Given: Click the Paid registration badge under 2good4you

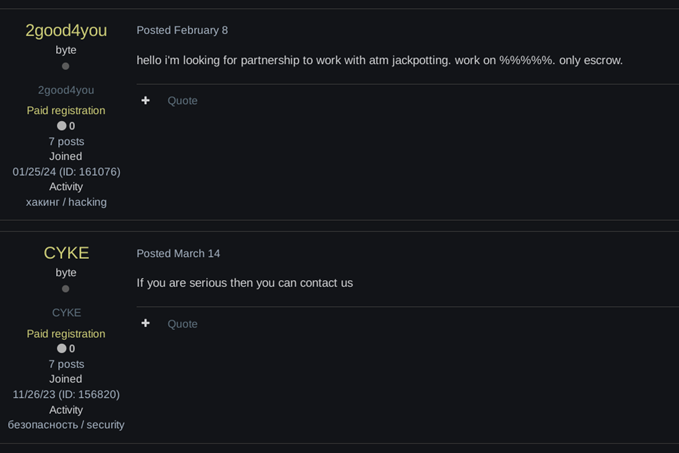Looking at the screenshot, I should coord(66,110).
